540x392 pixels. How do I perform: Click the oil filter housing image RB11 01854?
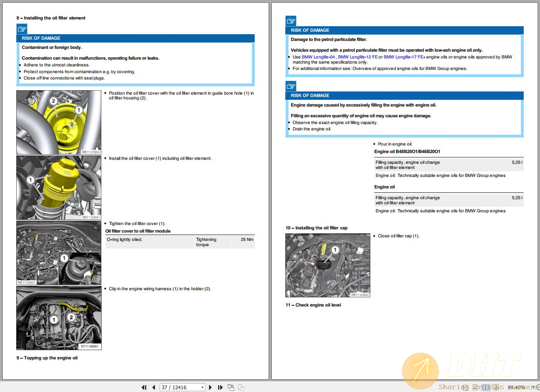[x=59, y=122]
